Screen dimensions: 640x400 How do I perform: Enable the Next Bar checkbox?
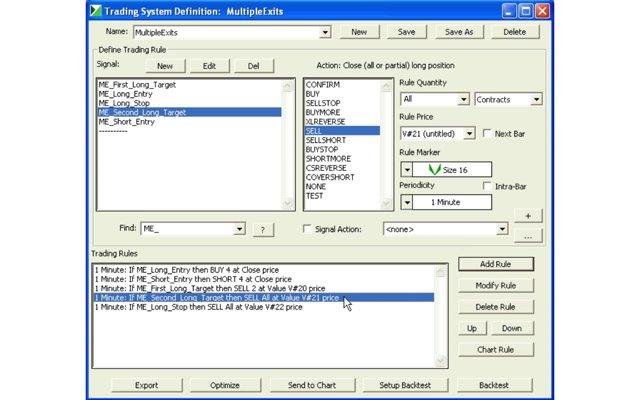tap(487, 133)
